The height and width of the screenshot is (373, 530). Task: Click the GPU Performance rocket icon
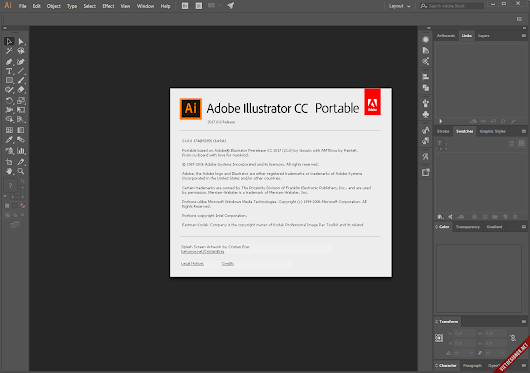click(x=231, y=5)
